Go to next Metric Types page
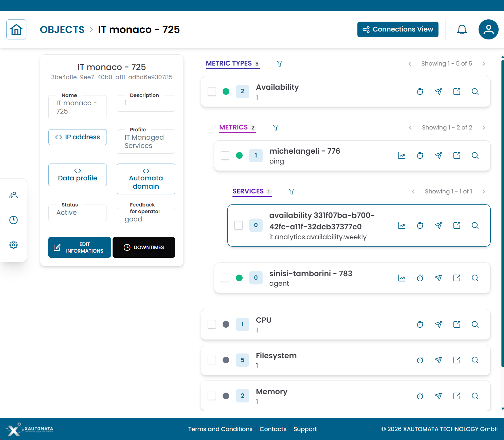The width and height of the screenshot is (504, 440). click(x=484, y=64)
